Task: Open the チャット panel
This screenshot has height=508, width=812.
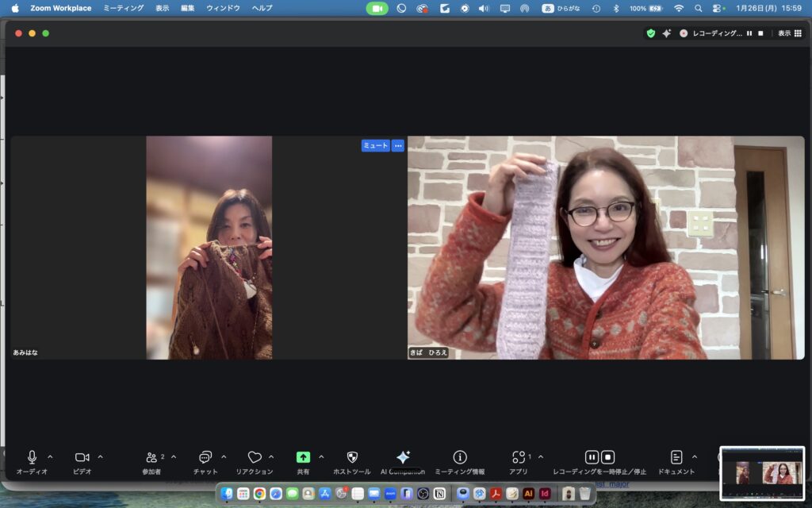Action: 205,458
